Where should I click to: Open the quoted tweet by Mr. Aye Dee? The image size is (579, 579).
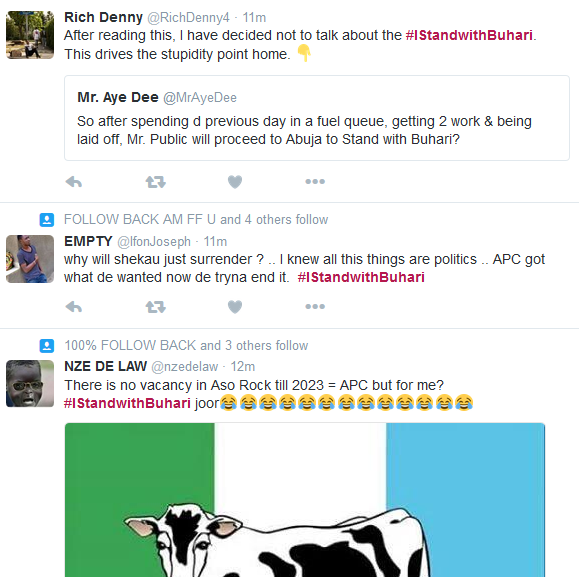coord(317,118)
